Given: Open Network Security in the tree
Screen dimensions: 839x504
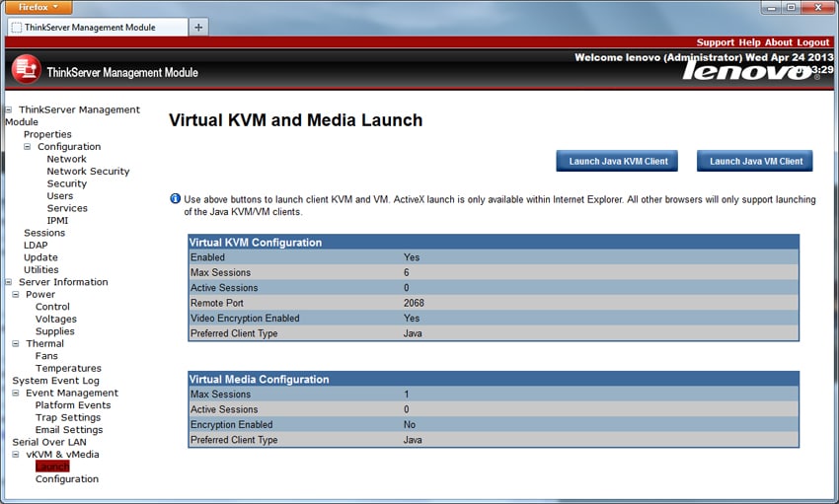Looking at the screenshot, I should (88, 171).
